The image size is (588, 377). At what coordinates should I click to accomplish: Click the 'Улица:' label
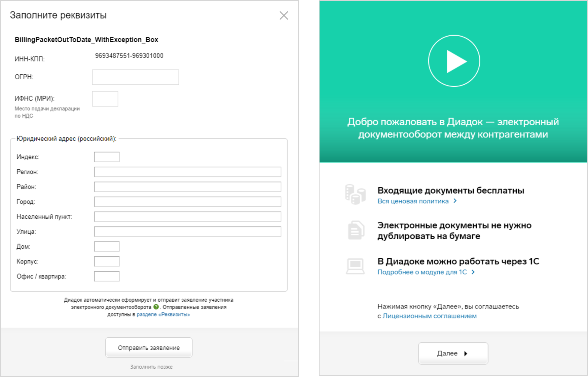click(26, 232)
